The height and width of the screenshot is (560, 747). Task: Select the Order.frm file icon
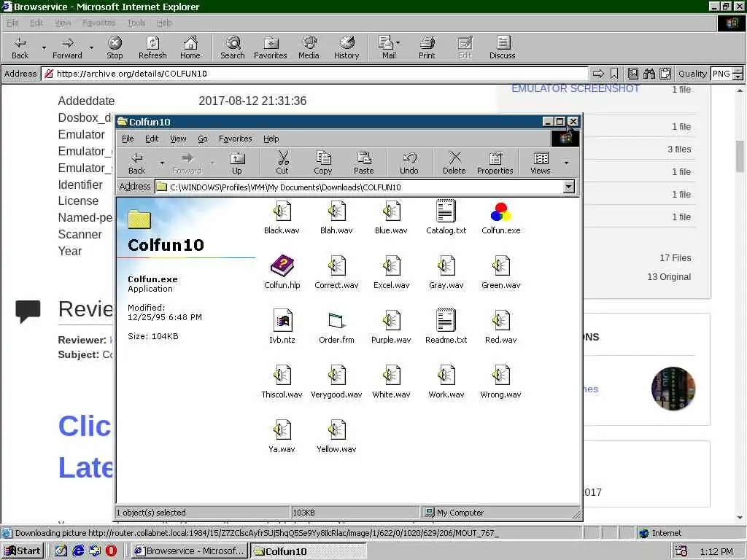coord(336,327)
